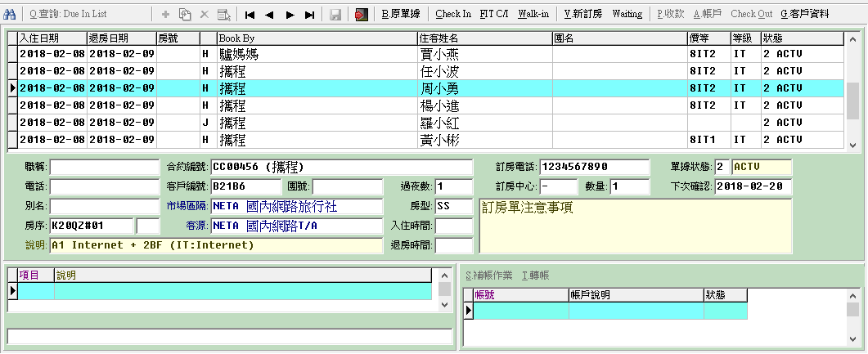This screenshot has width=868, height=354.
Task: Click the S.補帳作業 tab
Action: (x=490, y=276)
